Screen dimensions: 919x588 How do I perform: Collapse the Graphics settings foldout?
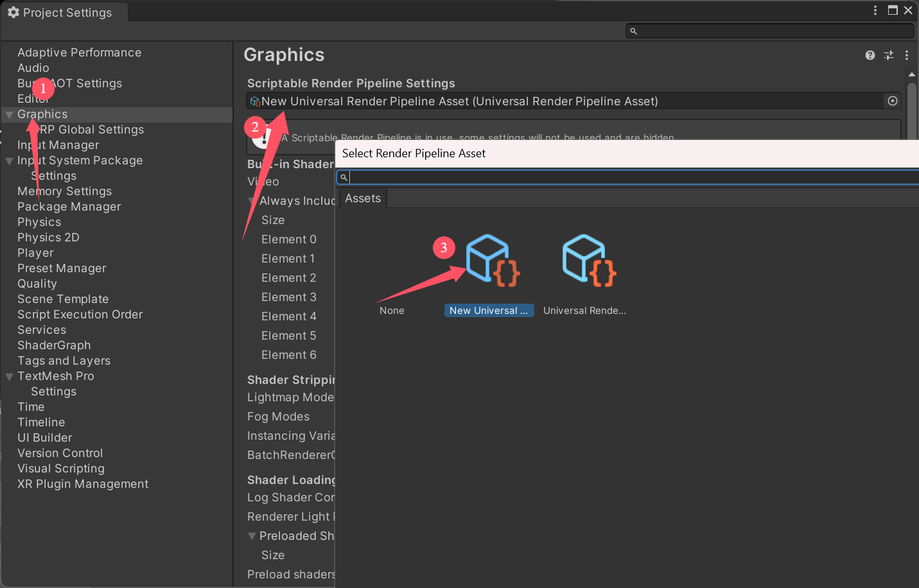pyautogui.click(x=9, y=114)
